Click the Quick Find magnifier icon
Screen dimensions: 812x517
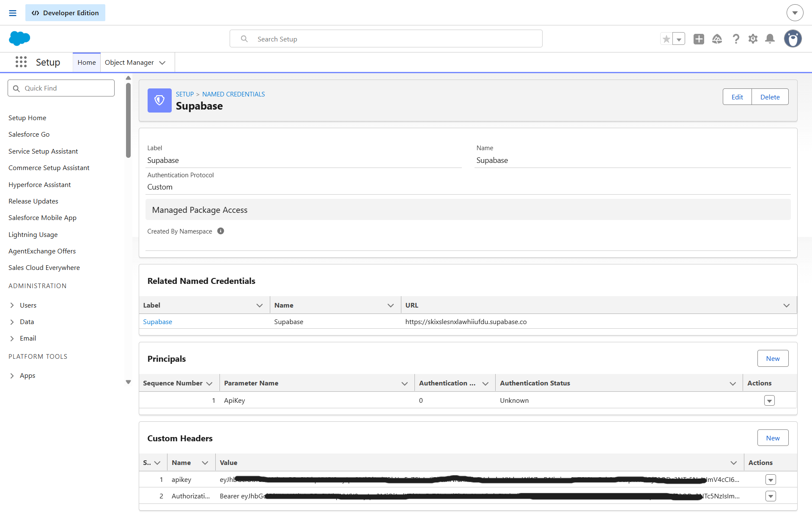point(16,88)
